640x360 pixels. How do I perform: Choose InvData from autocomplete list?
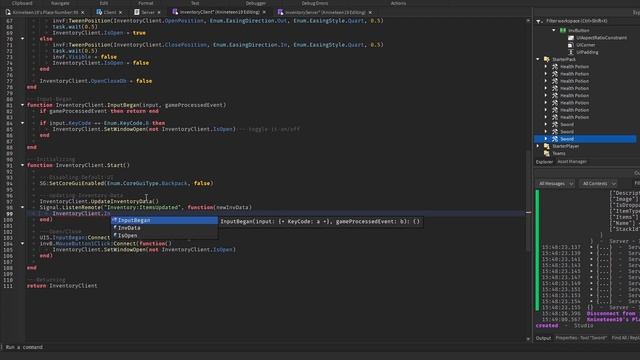point(164,228)
